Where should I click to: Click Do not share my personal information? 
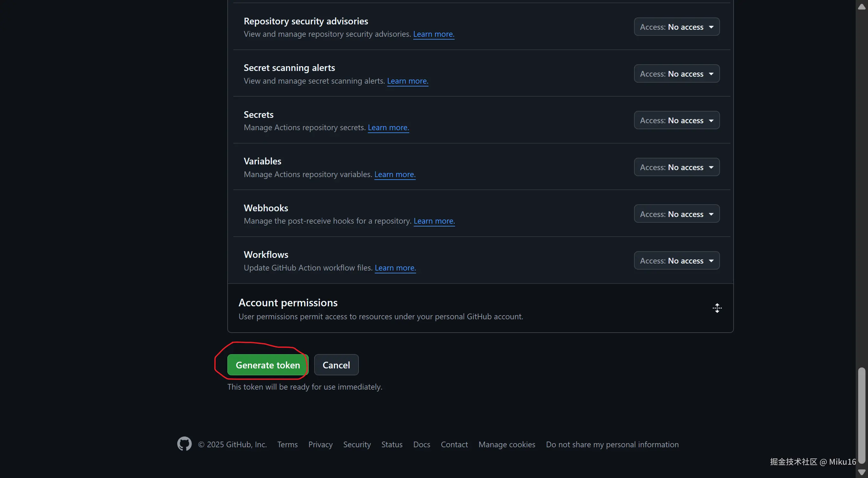612,445
